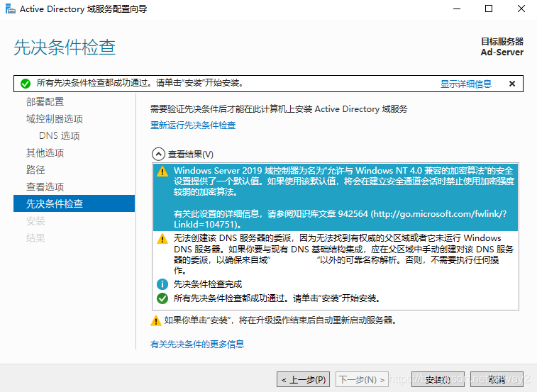The height and width of the screenshot is (392, 537).
Task: Select the Windows NT 4.0 encryption warning text
Action: (336, 197)
